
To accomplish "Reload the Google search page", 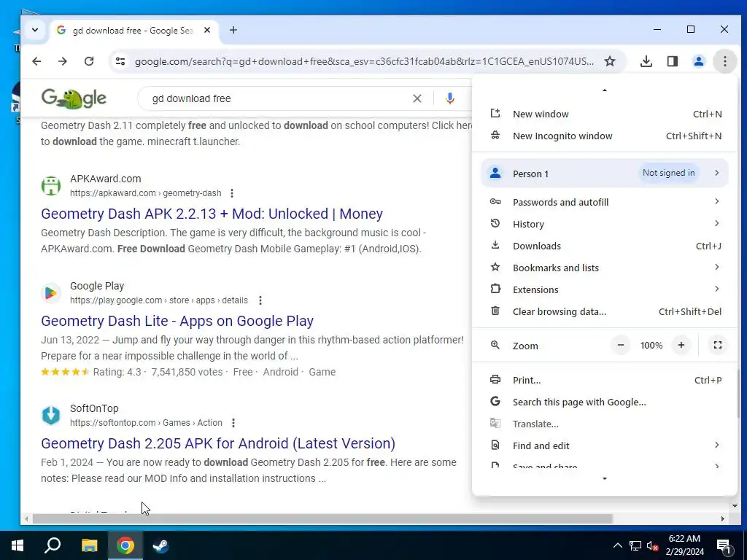I will pos(89,61).
